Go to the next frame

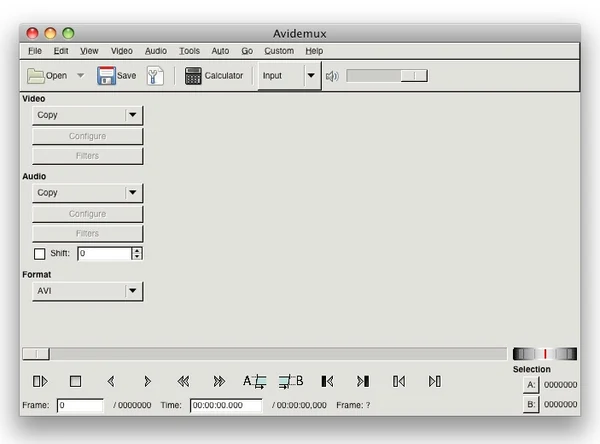click(147, 381)
